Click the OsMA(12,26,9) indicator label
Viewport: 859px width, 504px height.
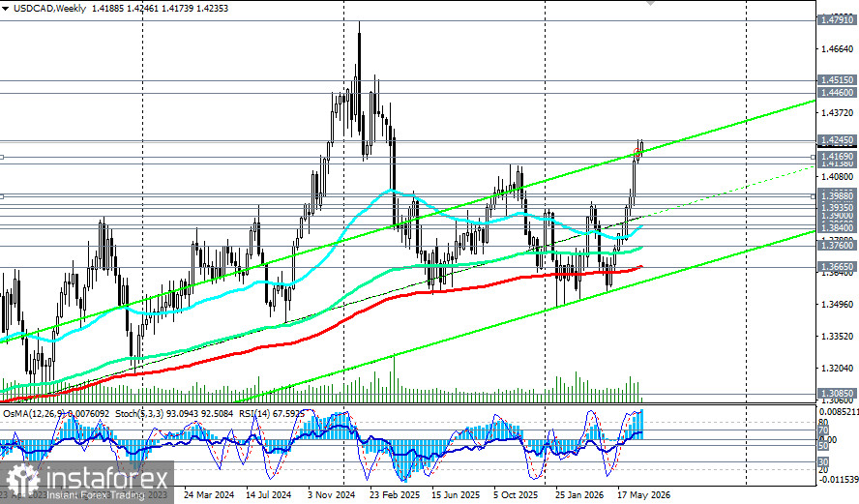tap(35, 414)
